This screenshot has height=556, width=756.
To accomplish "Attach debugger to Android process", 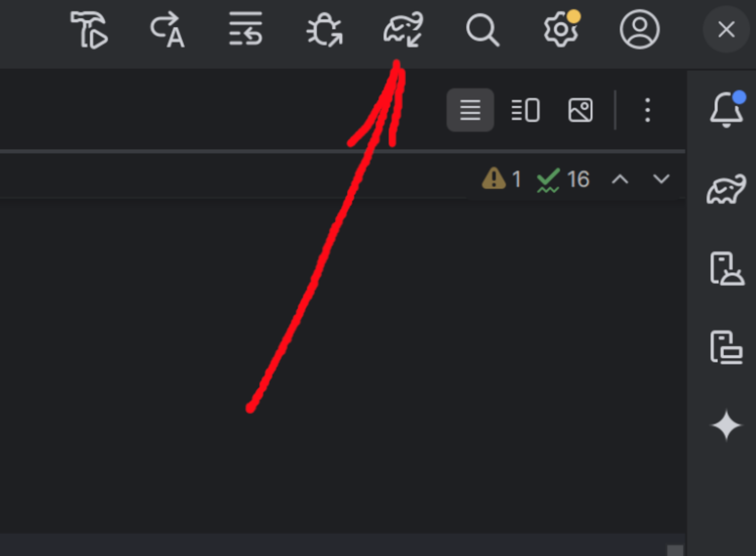I will pyautogui.click(x=325, y=30).
